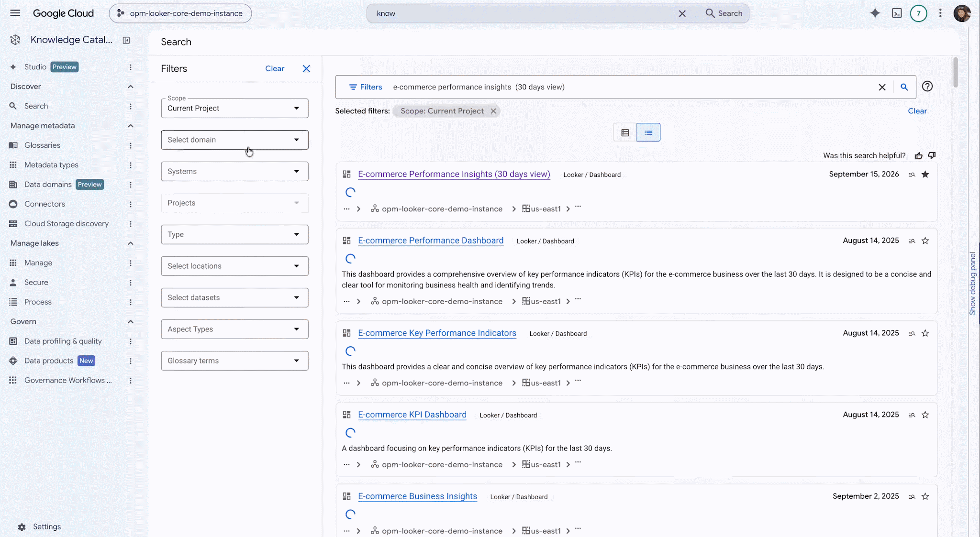Open Data profiling & quality item
980x537 pixels.
[63, 341]
